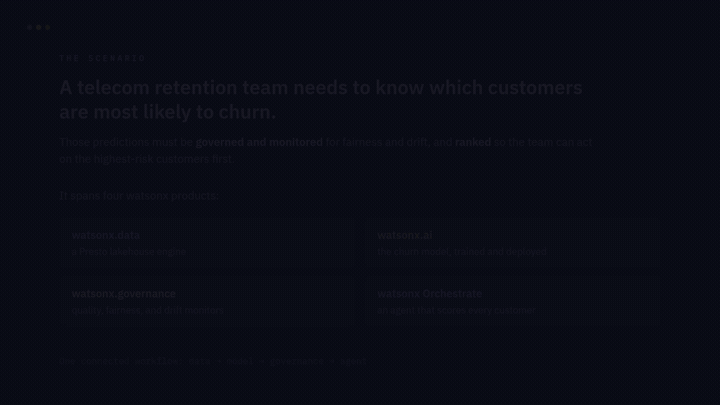Viewport: 720px width, 405px height.
Task: Click 'an agent that scores every customer' text
Action: pyautogui.click(x=456, y=310)
